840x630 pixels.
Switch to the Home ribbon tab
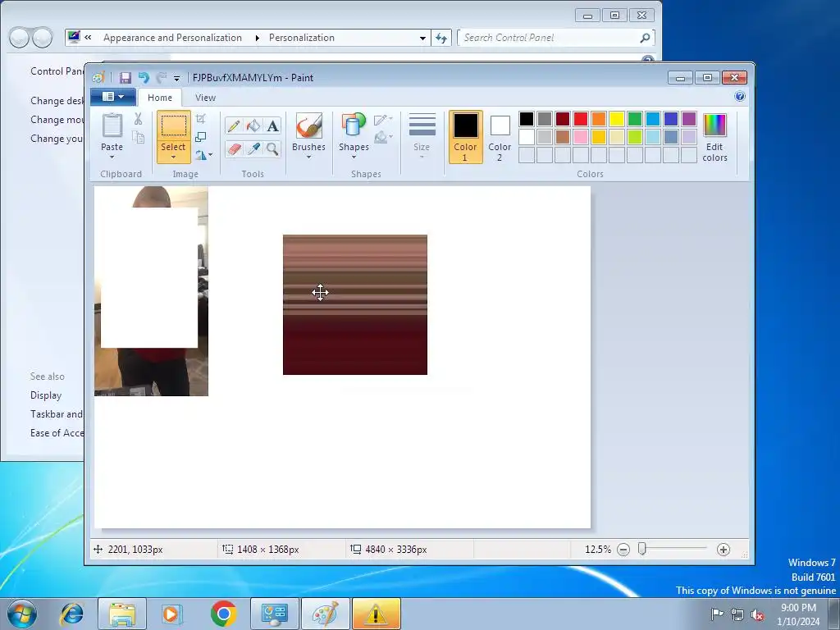tap(160, 98)
